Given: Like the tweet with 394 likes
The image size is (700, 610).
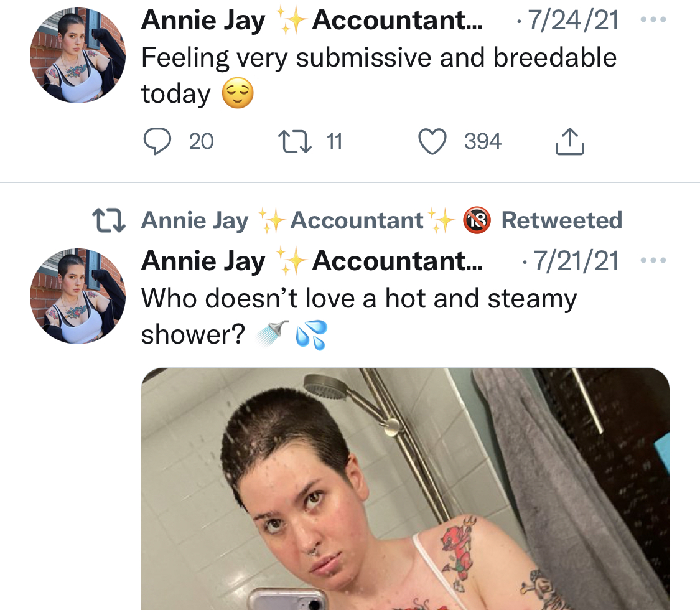Looking at the screenshot, I should click(432, 141).
